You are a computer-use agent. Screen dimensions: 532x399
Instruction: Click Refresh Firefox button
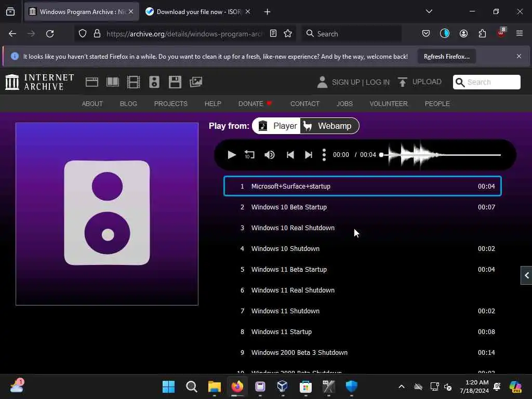coord(446,56)
